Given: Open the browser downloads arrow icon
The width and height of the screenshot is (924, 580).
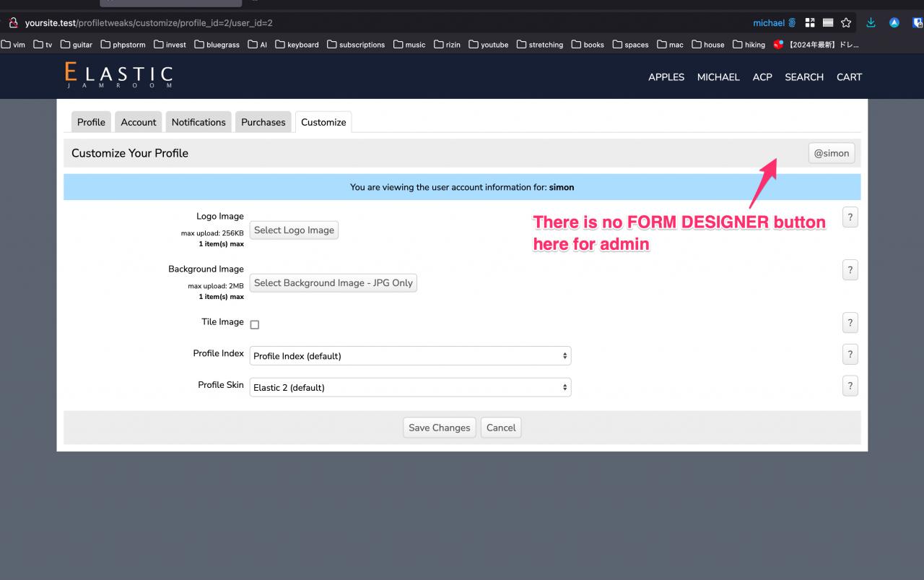Looking at the screenshot, I should (x=871, y=23).
